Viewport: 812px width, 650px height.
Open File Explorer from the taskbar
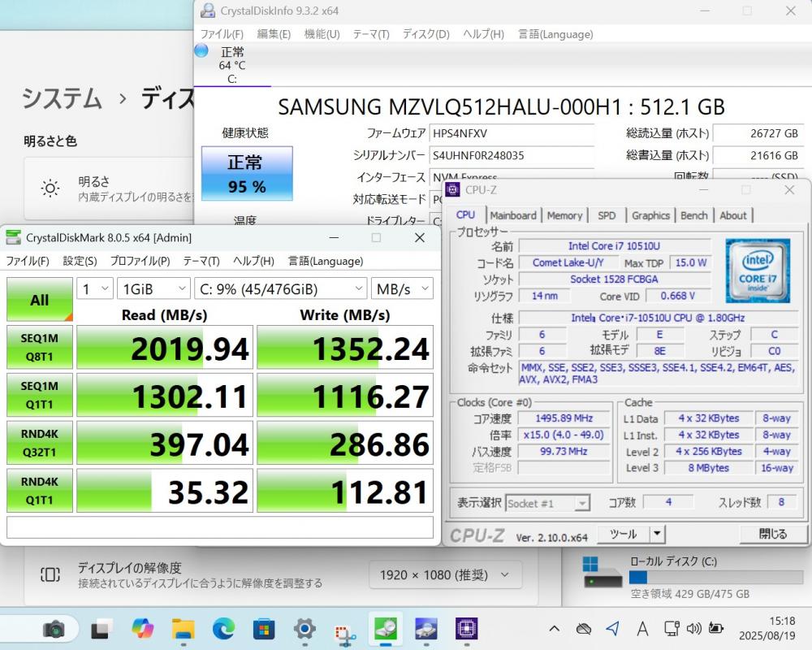click(183, 629)
